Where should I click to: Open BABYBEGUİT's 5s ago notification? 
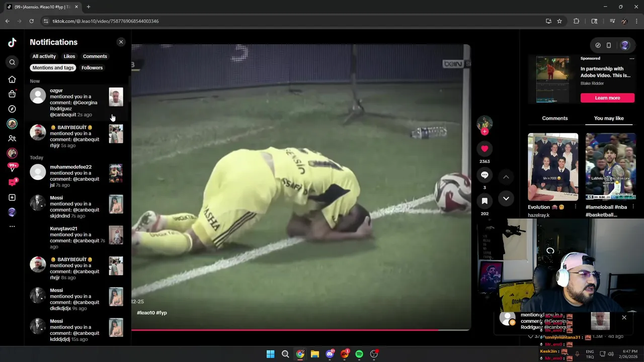pos(76,136)
